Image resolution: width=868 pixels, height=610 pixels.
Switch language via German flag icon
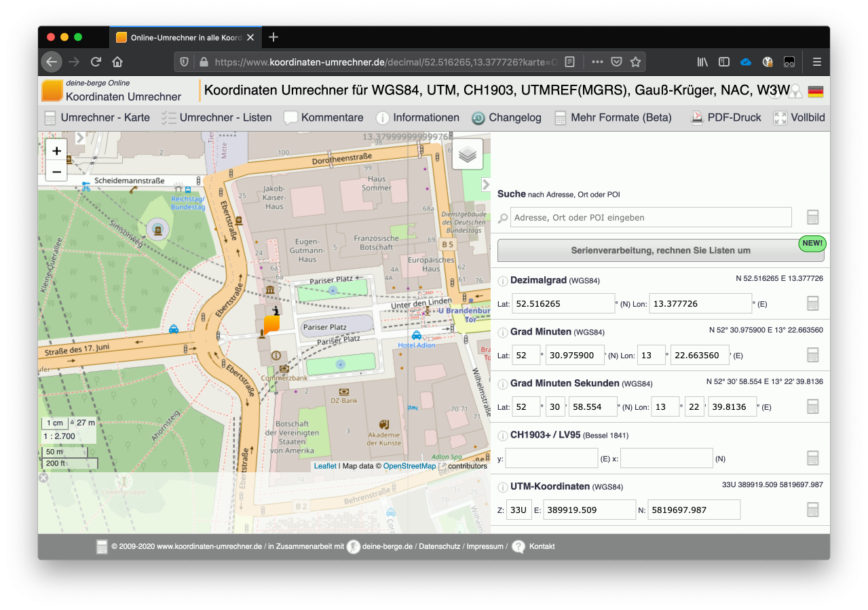[815, 92]
